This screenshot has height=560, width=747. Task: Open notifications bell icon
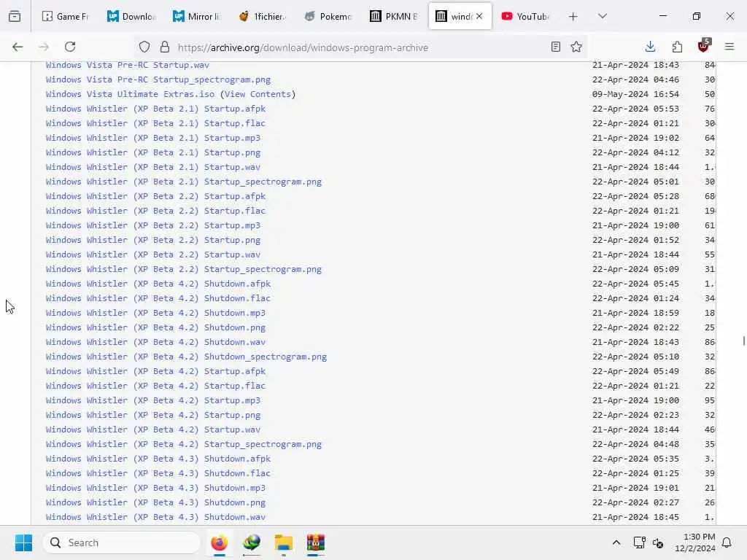click(727, 542)
